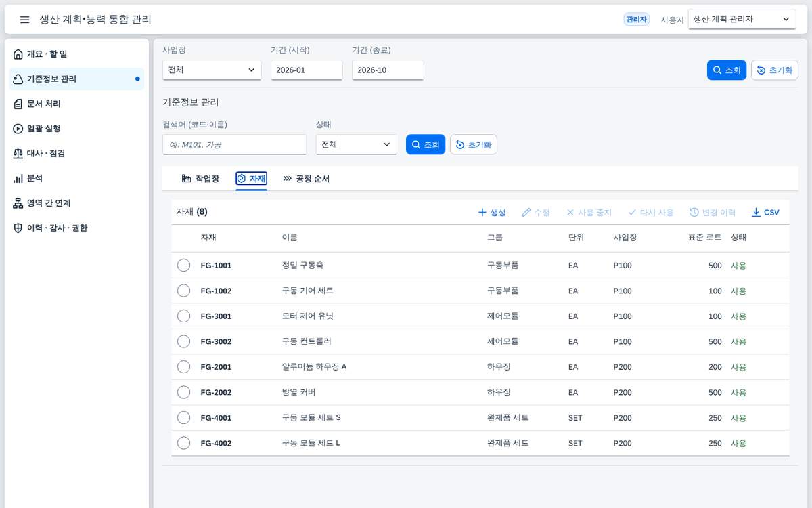The height and width of the screenshot is (508, 812).
Task: Click 초기화 next to 상태 filter
Action: [474, 144]
